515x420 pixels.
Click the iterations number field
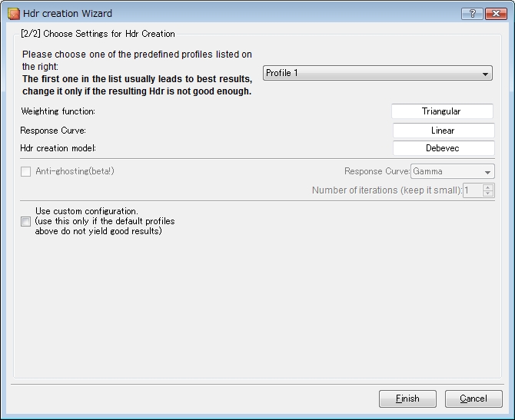point(473,190)
